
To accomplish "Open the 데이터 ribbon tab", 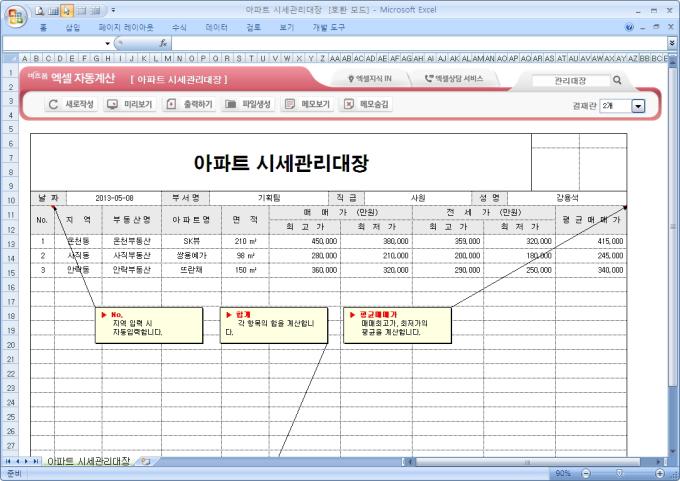I will pos(216,27).
